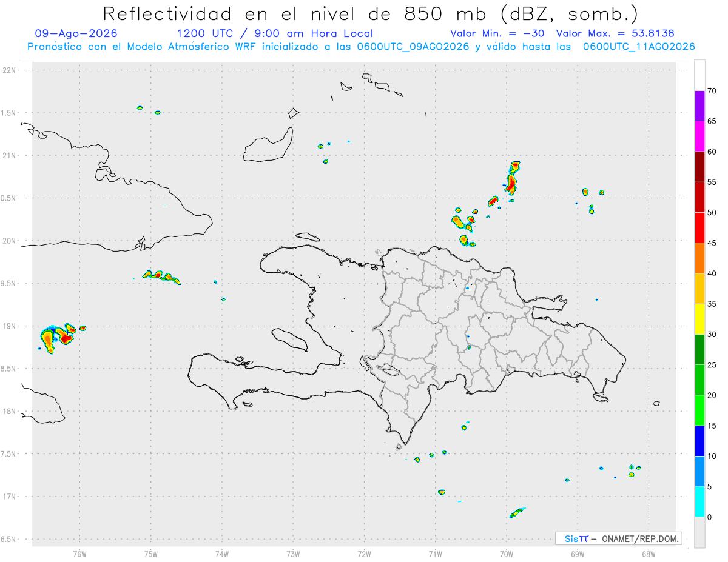Screen dimensions: 728x562
Task: Choose the dark green 25–30 dBZ swatch
Action: pyautogui.click(x=699, y=350)
